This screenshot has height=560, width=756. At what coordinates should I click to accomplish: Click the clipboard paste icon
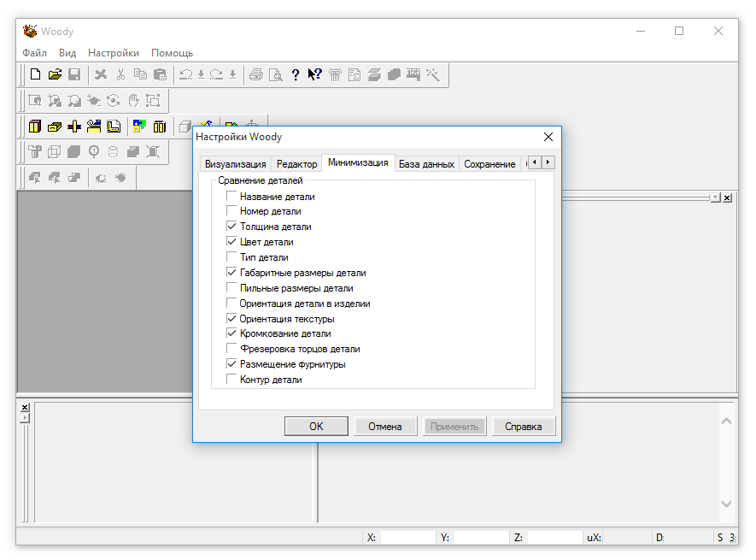tap(160, 74)
